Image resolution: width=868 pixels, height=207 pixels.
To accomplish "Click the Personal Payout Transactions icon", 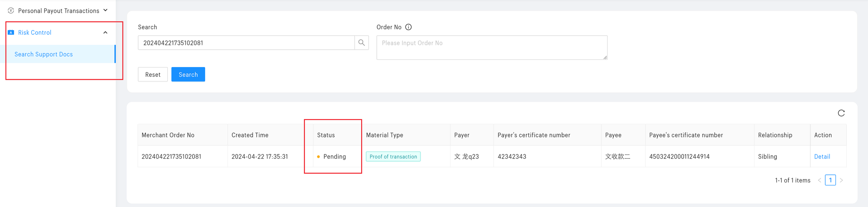I will tap(11, 11).
